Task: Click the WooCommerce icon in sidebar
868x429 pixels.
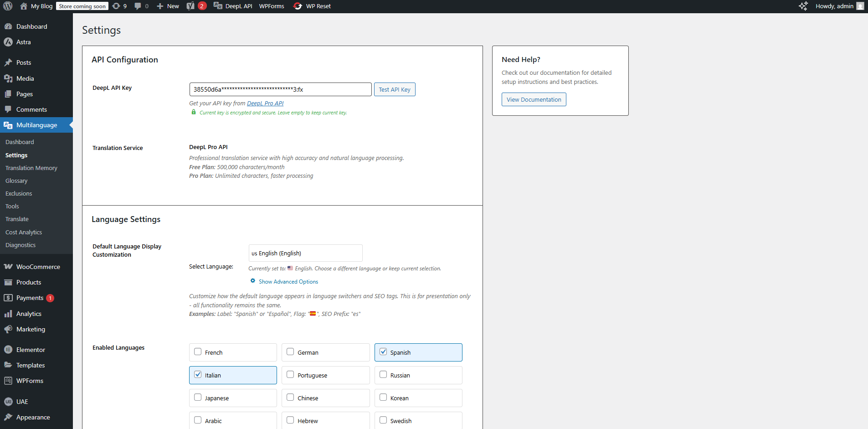Action: point(8,267)
